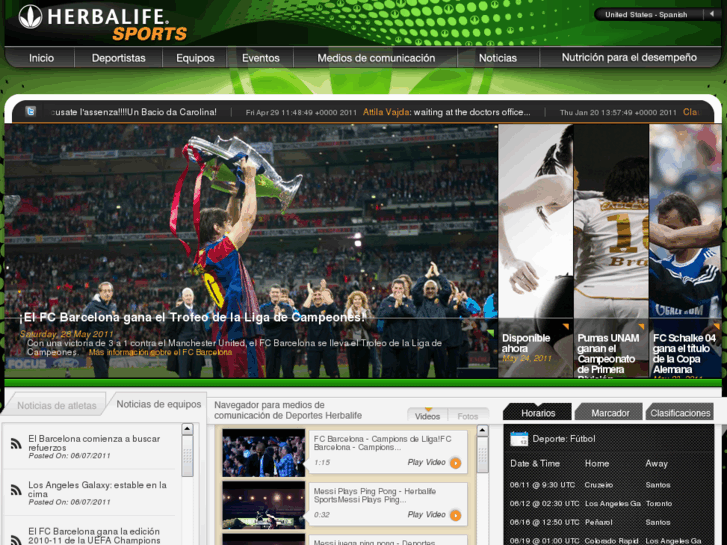
Task: Click Attila Vajda name in Twitter ticker
Action: (x=386, y=112)
